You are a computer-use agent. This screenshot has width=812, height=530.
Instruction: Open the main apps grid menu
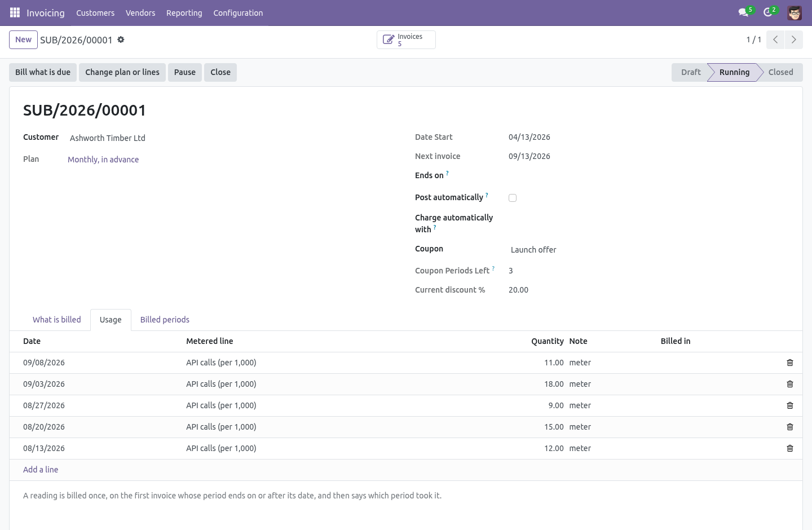coord(15,12)
